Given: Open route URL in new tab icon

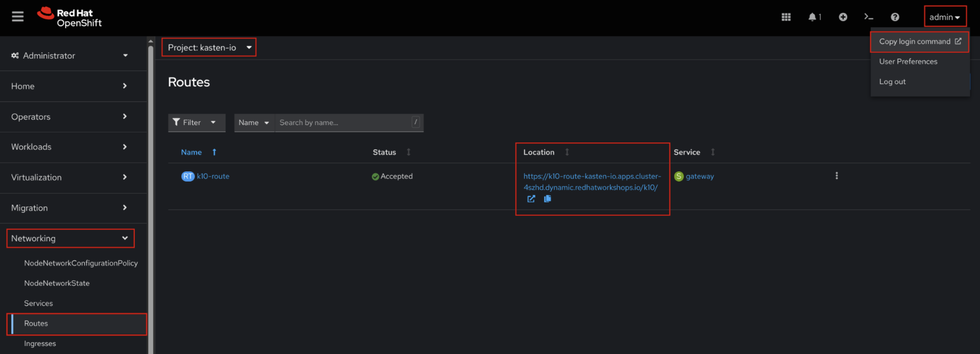Looking at the screenshot, I should [531, 199].
